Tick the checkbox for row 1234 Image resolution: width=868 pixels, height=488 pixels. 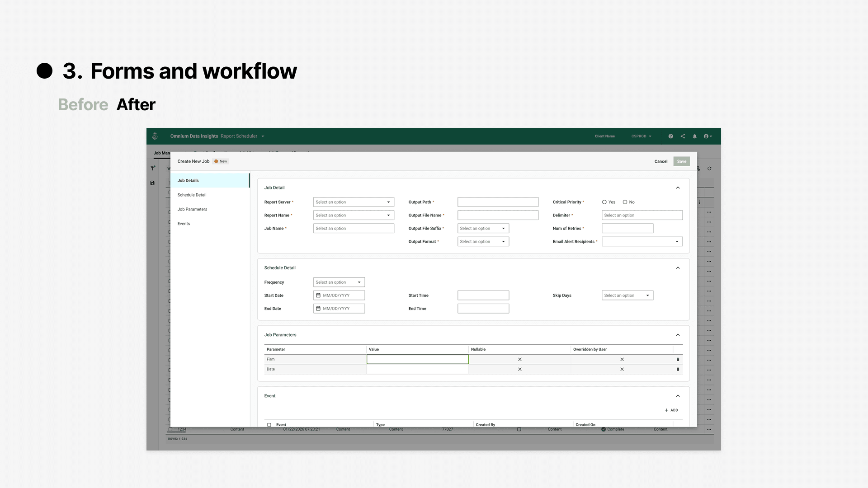tap(171, 429)
